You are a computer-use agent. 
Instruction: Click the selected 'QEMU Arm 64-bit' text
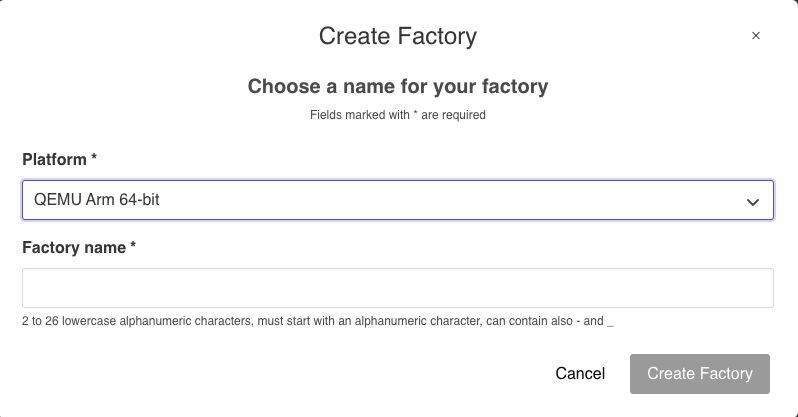[x=97, y=200]
